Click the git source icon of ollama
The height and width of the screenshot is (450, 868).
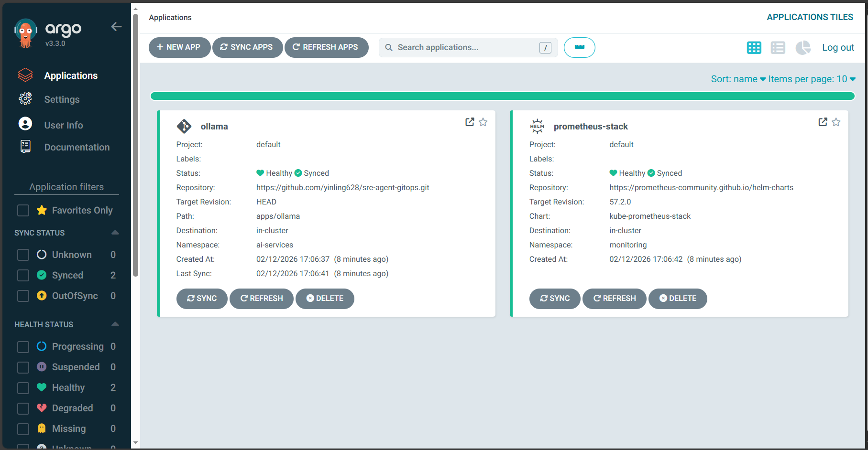(x=184, y=126)
